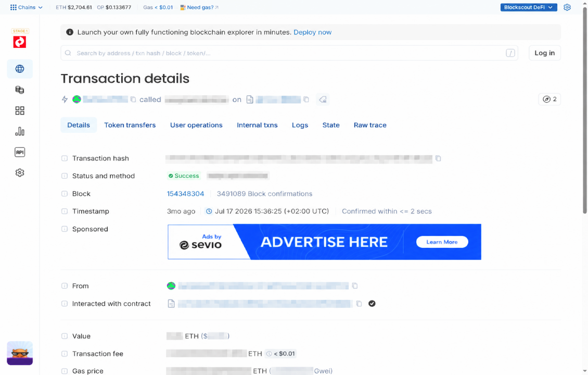Screen dimensions: 588x375
Task: Click the tag icon in title row
Action: [x=323, y=99]
